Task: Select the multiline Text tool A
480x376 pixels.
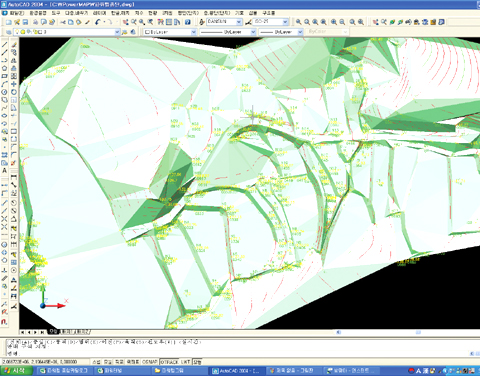Action: pyautogui.click(x=5, y=171)
